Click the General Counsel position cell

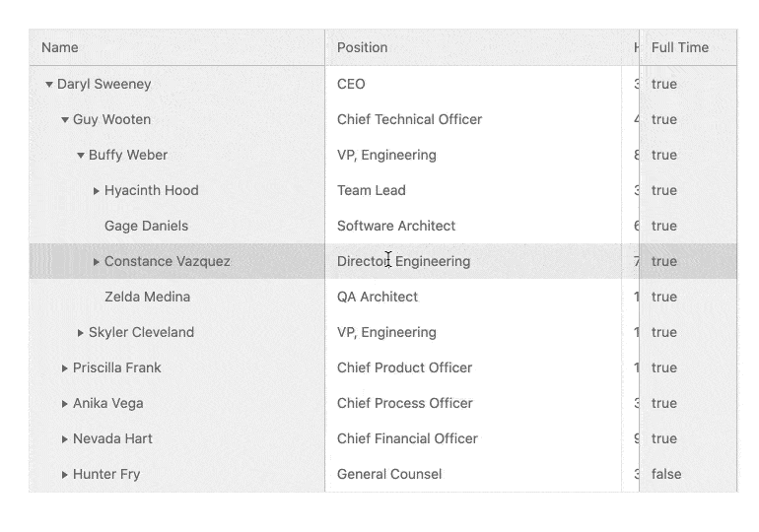click(389, 475)
